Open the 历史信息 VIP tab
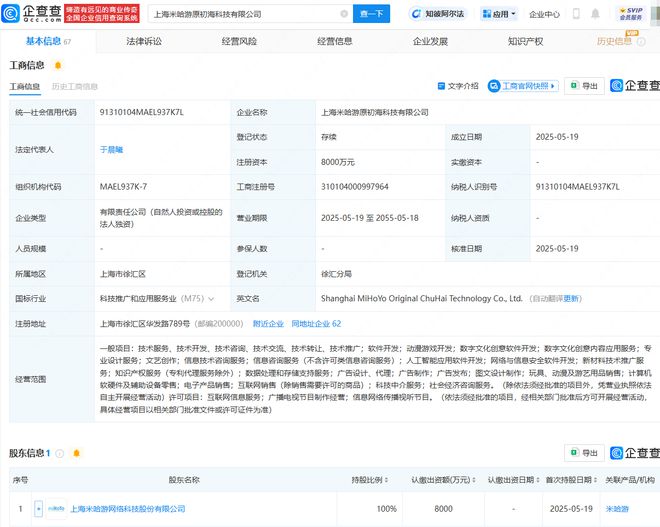Screen dimensions: 660x527 pyautogui.click(x=615, y=41)
